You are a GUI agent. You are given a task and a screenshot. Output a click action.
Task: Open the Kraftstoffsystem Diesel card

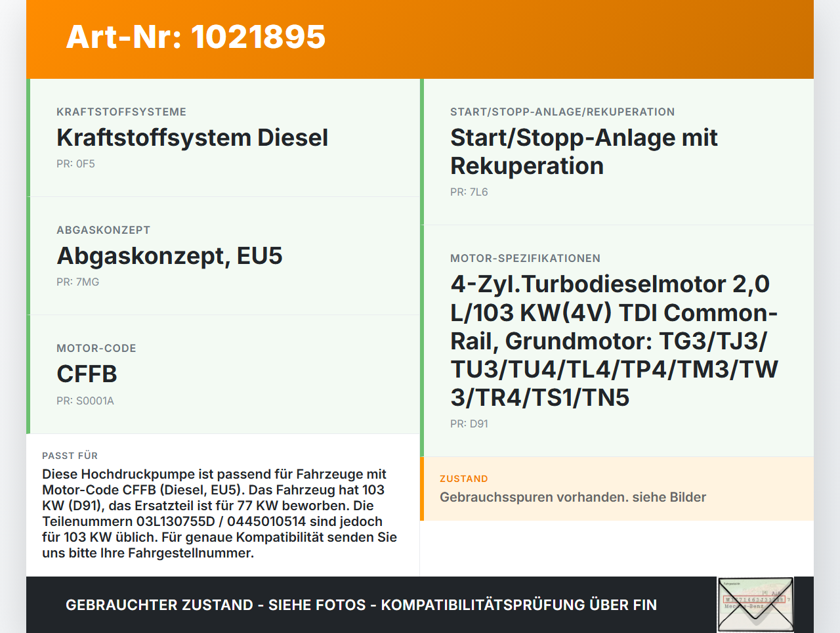(x=192, y=138)
